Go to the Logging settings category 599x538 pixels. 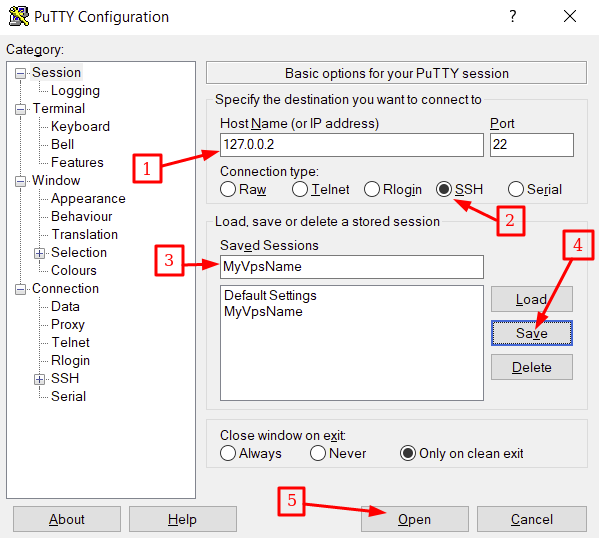pyautogui.click(x=75, y=91)
